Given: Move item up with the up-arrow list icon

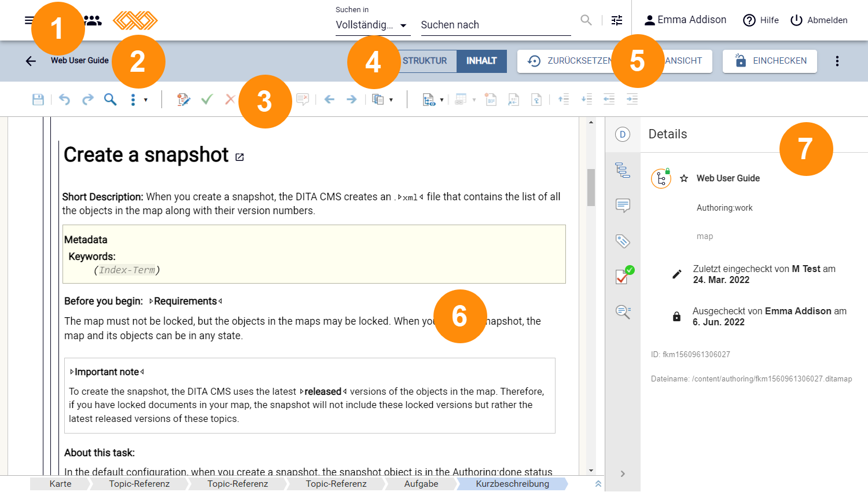Looking at the screenshot, I should coord(564,100).
